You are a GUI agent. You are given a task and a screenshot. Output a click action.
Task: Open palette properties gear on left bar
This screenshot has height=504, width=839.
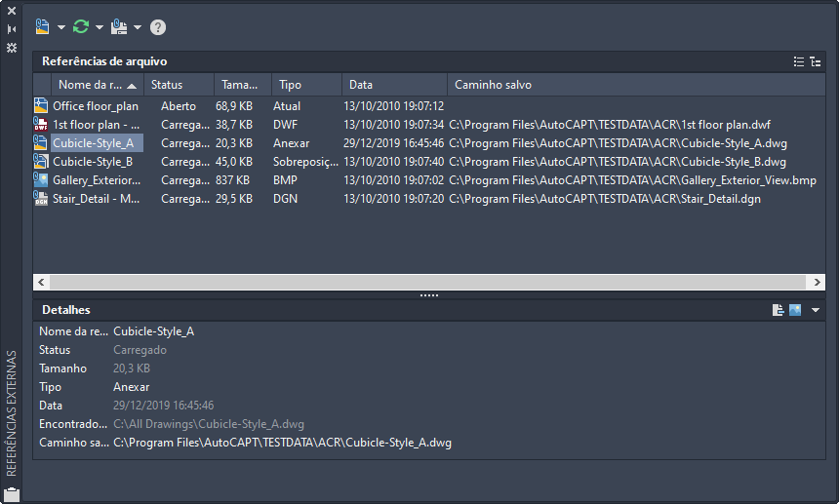[x=12, y=47]
